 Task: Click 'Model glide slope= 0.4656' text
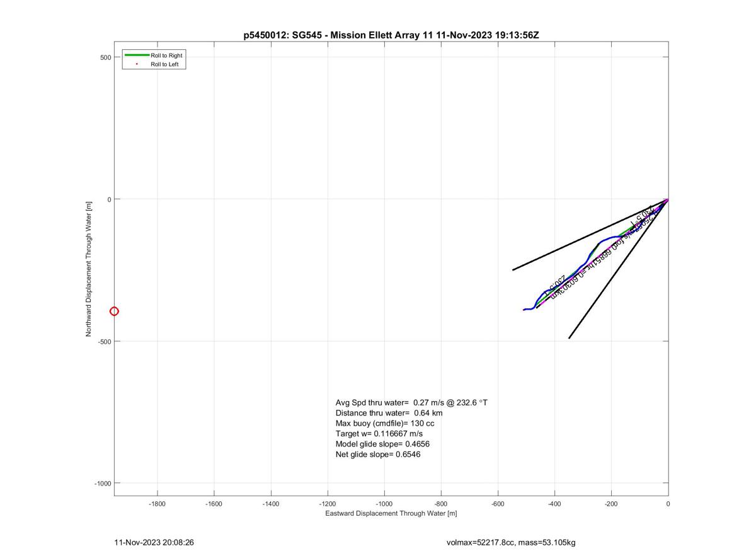point(382,444)
